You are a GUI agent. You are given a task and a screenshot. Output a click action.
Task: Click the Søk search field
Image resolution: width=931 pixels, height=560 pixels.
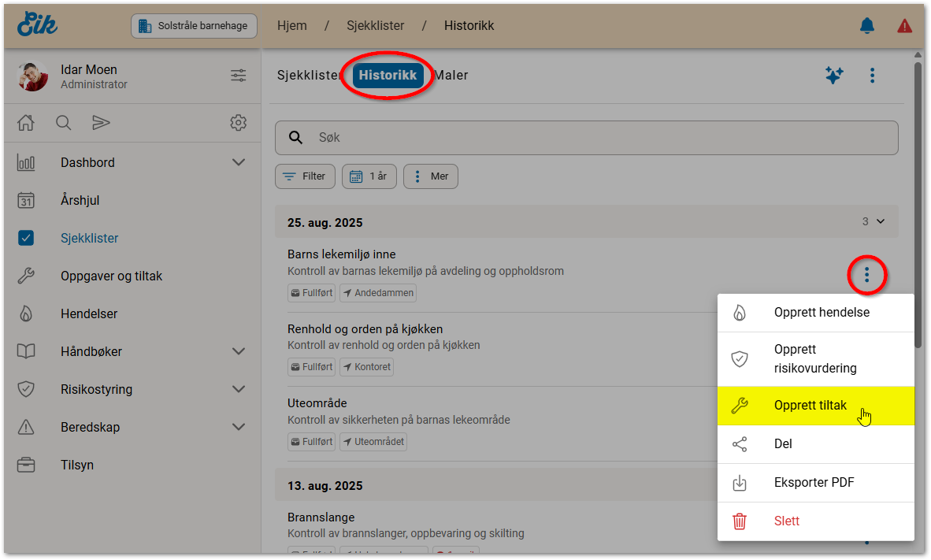click(x=586, y=137)
